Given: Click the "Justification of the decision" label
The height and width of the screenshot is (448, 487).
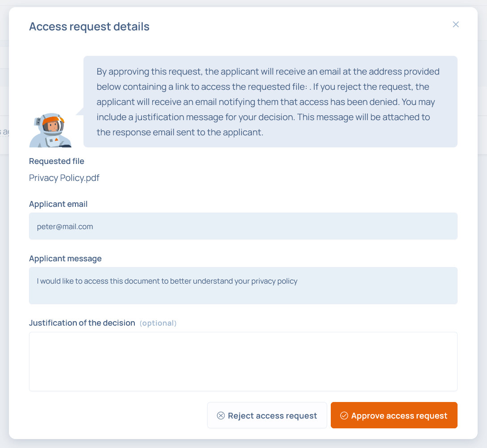Looking at the screenshot, I should click(82, 323).
